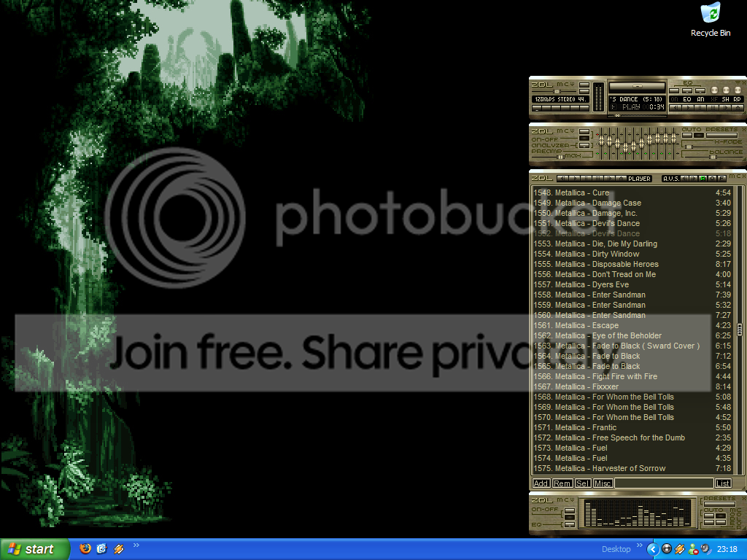Click the spectrum analyzer display in visualizer

(x=638, y=513)
